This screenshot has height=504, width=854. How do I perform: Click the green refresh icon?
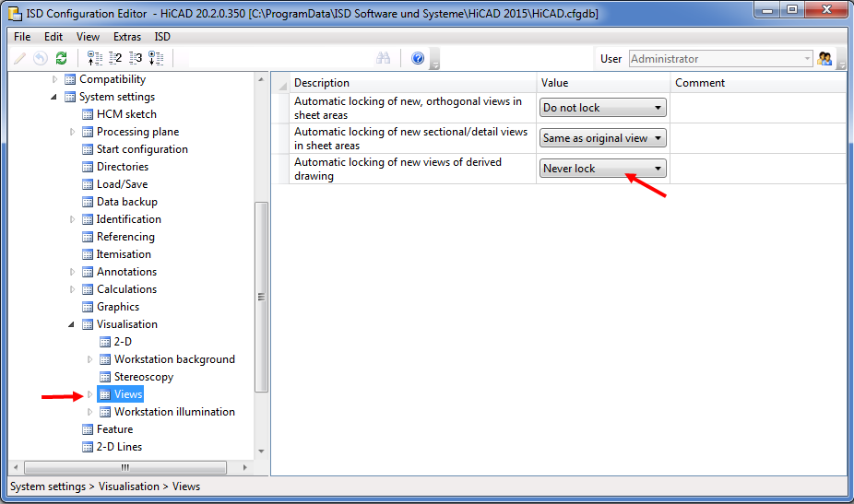[61, 58]
